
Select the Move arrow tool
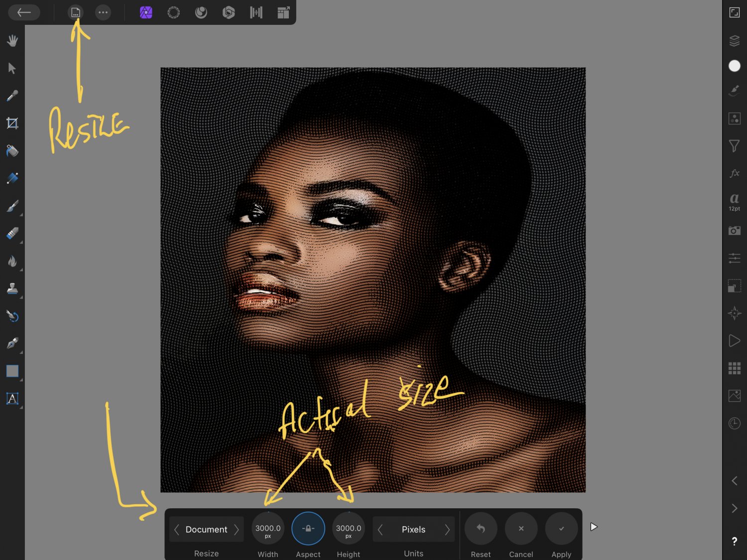point(12,68)
